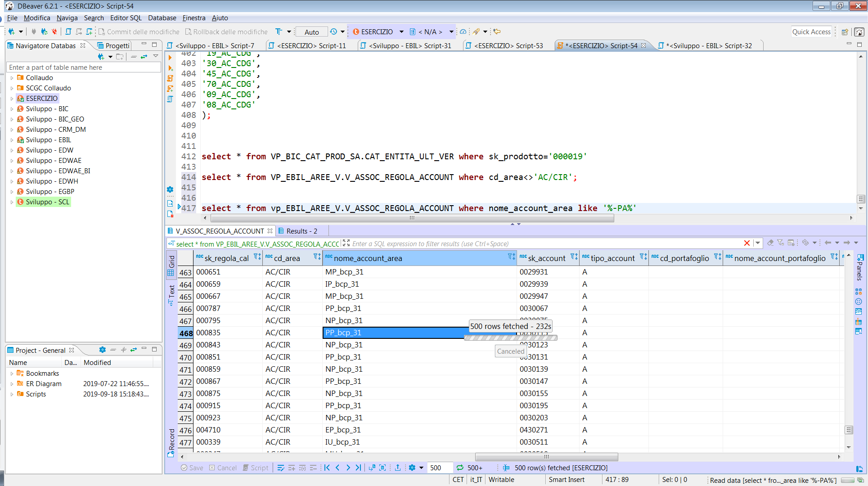The width and height of the screenshot is (868, 486).
Task: Click the Commit delle modifiche icon
Action: (x=101, y=31)
